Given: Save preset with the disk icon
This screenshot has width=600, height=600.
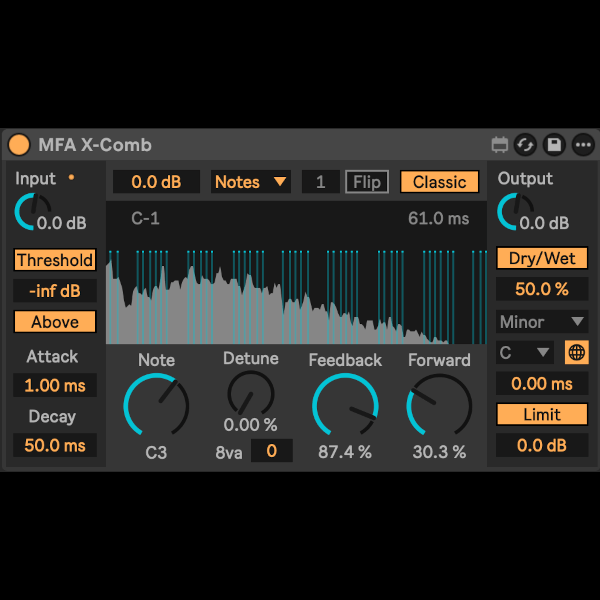Looking at the screenshot, I should pyautogui.click(x=554, y=145).
